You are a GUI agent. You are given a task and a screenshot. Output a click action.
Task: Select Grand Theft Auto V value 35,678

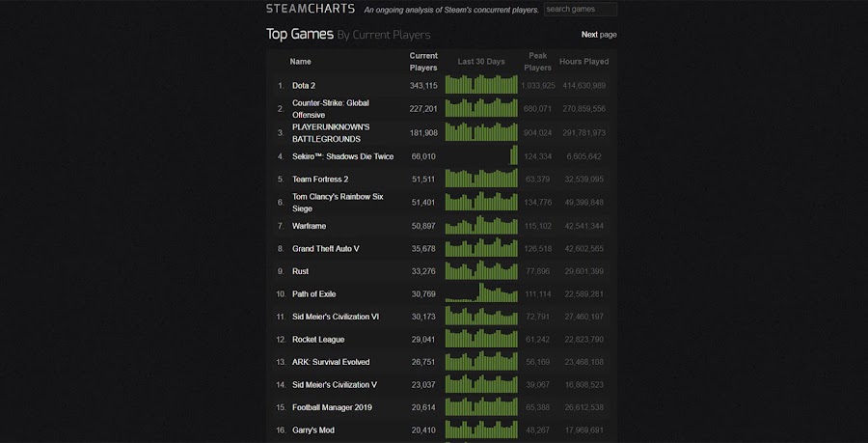point(423,249)
